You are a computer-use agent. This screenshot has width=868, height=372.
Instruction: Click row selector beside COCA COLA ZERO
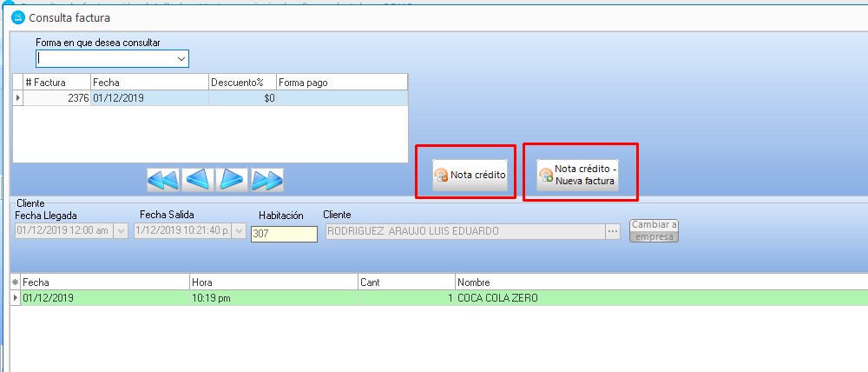(15, 298)
